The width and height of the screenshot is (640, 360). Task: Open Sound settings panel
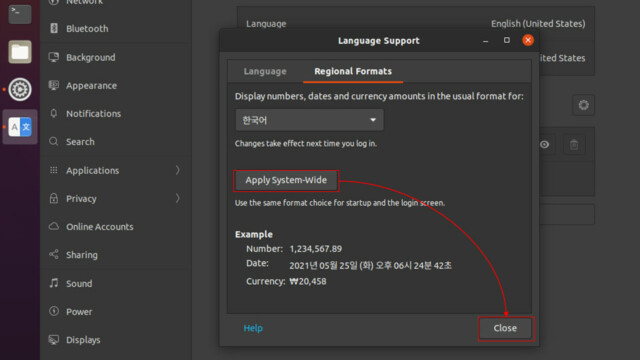[x=116, y=283]
